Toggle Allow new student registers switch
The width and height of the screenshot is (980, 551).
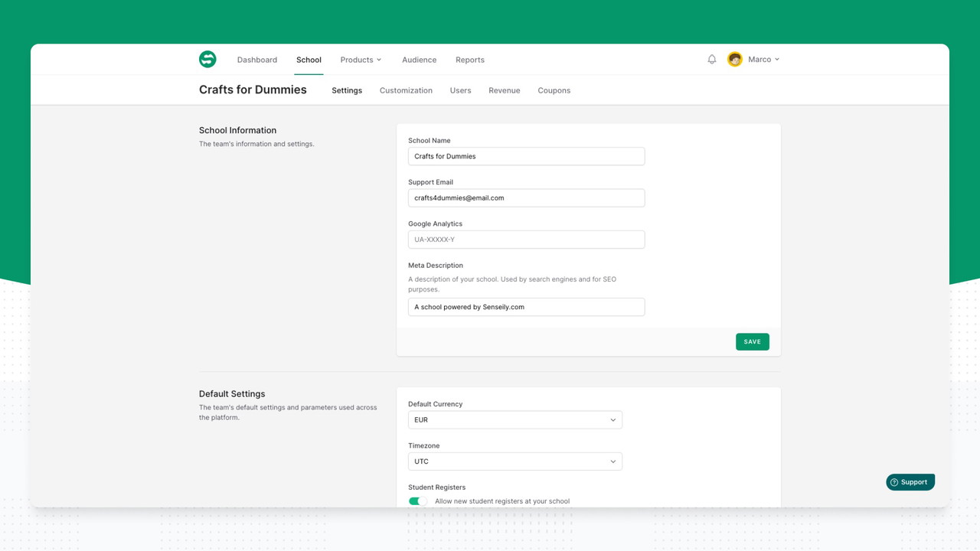[417, 501]
